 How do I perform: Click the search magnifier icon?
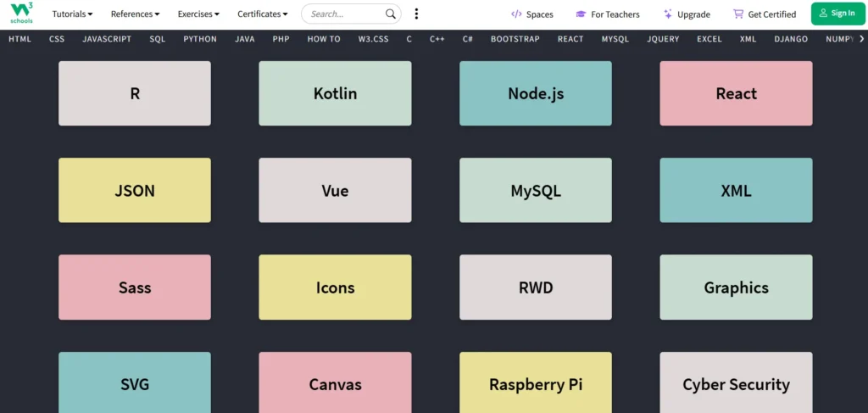[x=391, y=14]
